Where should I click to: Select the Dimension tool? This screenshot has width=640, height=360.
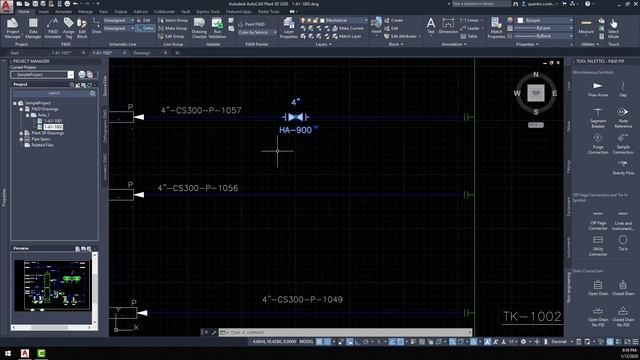tap(448, 25)
